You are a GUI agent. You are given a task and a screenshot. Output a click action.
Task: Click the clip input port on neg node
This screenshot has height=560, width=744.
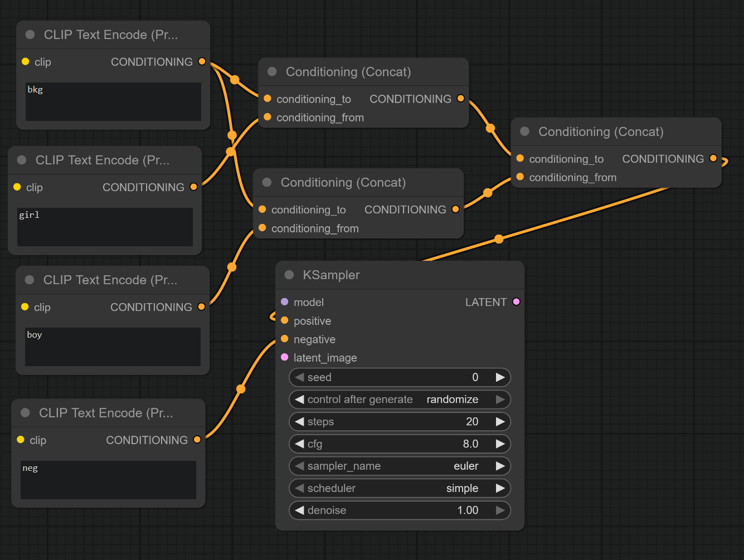pyautogui.click(x=20, y=440)
